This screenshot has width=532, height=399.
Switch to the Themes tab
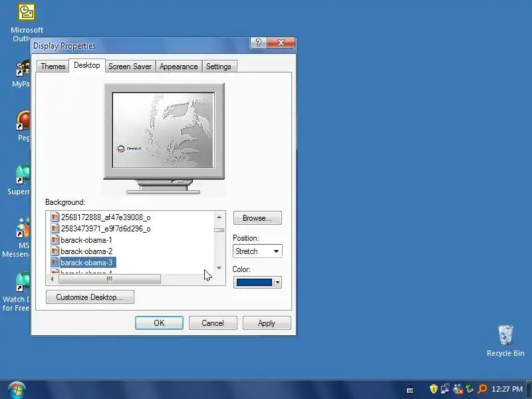[53, 66]
